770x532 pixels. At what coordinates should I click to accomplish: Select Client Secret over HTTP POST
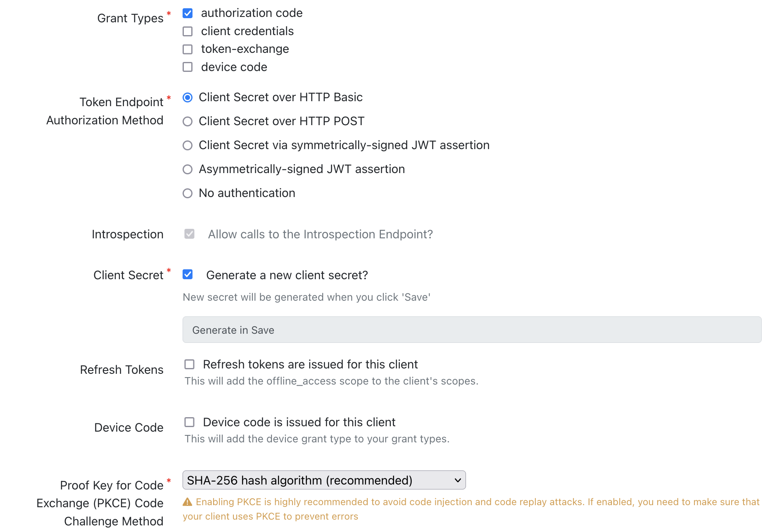pyautogui.click(x=188, y=121)
